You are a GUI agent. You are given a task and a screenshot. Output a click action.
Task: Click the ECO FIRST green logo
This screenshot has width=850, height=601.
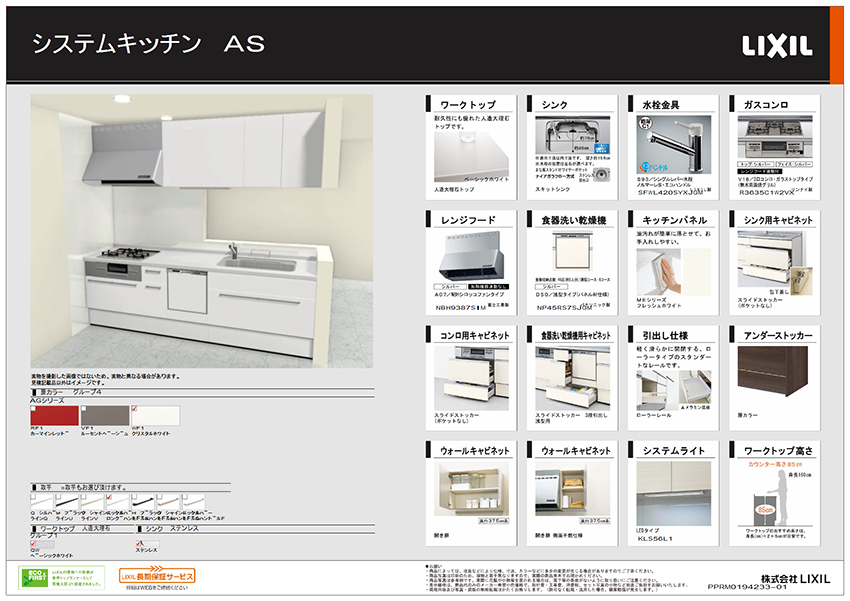33,578
